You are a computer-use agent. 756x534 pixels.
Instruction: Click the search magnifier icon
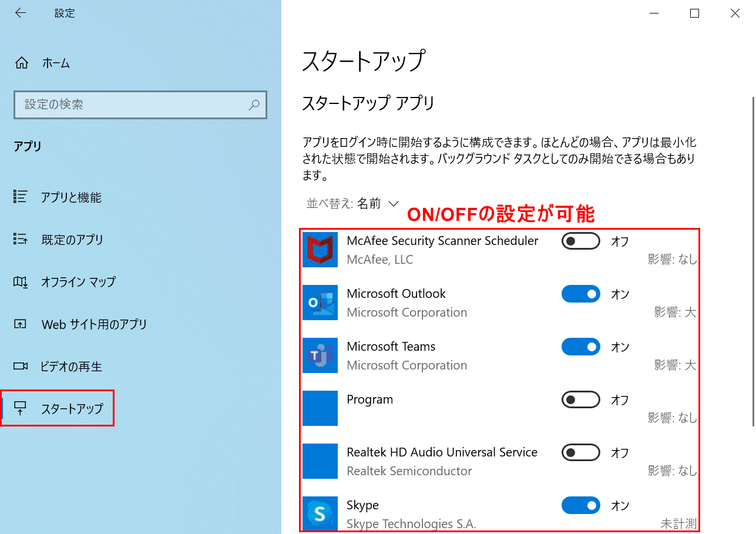pos(254,105)
